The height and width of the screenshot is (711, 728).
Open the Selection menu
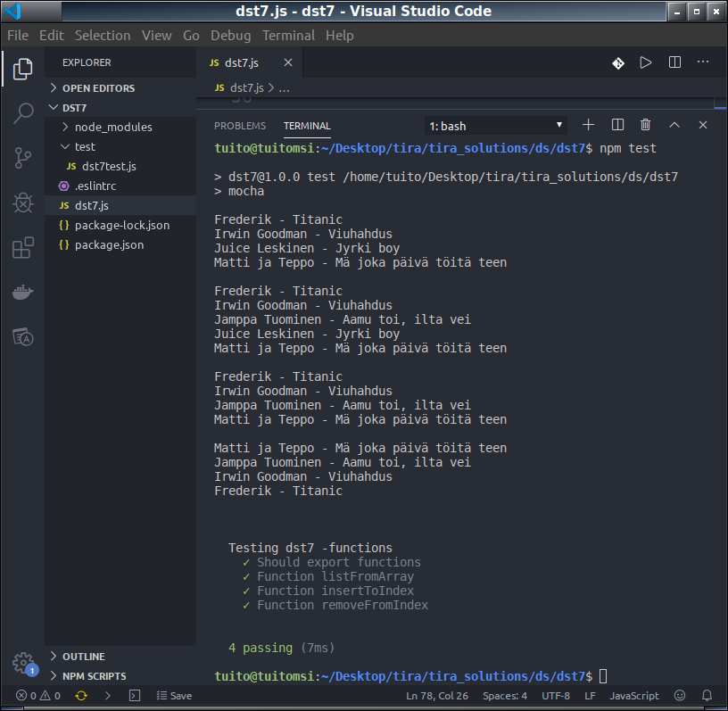[x=103, y=36]
